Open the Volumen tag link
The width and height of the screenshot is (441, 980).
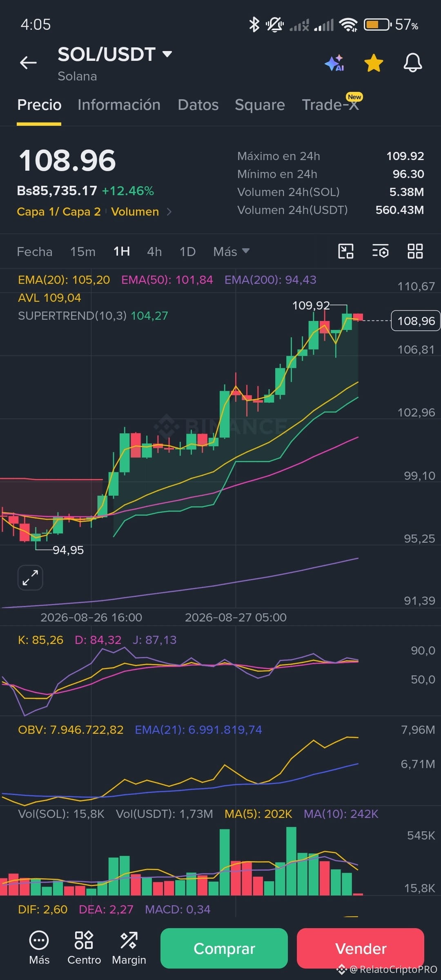(x=135, y=212)
